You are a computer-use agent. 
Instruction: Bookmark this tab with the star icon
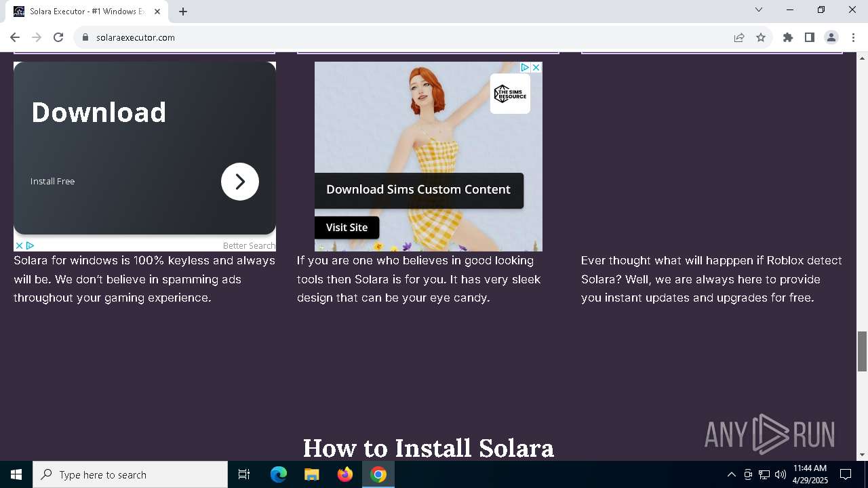pos(761,37)
